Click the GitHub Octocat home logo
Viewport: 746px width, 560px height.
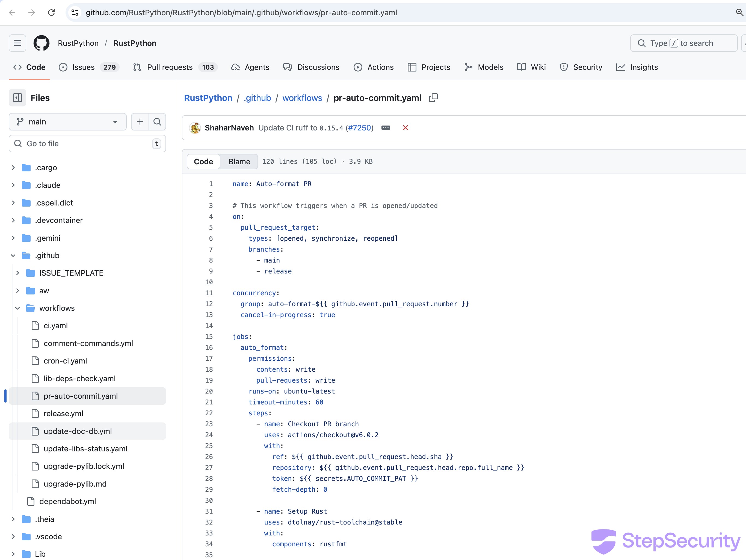pyautogui.click(x=41, y=43)
